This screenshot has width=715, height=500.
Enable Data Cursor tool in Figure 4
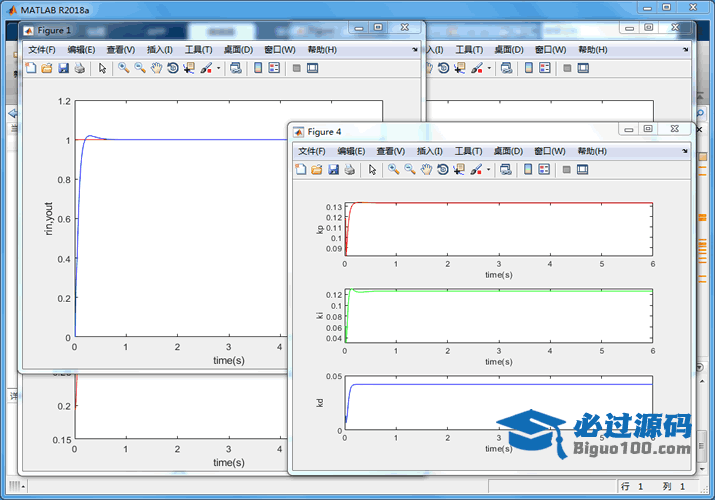click(x=459, y=170)
